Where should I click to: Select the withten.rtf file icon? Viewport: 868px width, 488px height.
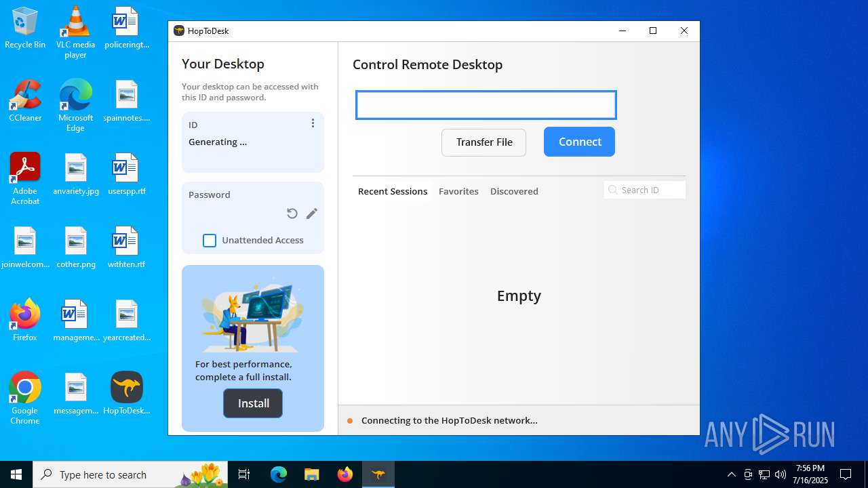pyautogui.click(x=127, y=248)
